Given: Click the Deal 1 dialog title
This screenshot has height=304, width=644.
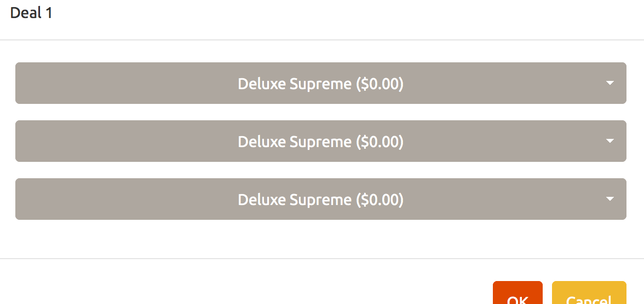Looking at the screenshot, I should (31, 13).
